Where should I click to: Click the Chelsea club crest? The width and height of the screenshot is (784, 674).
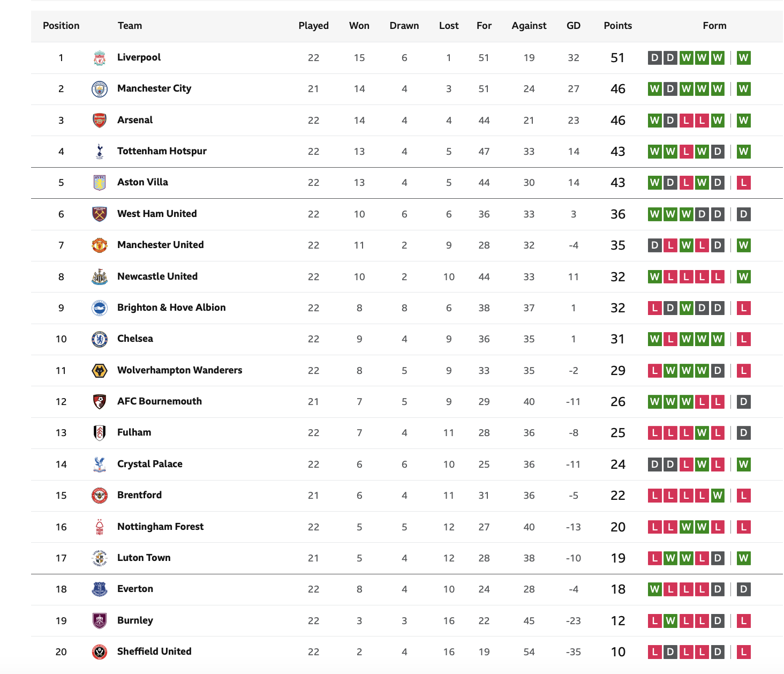[x=100, y=339]
